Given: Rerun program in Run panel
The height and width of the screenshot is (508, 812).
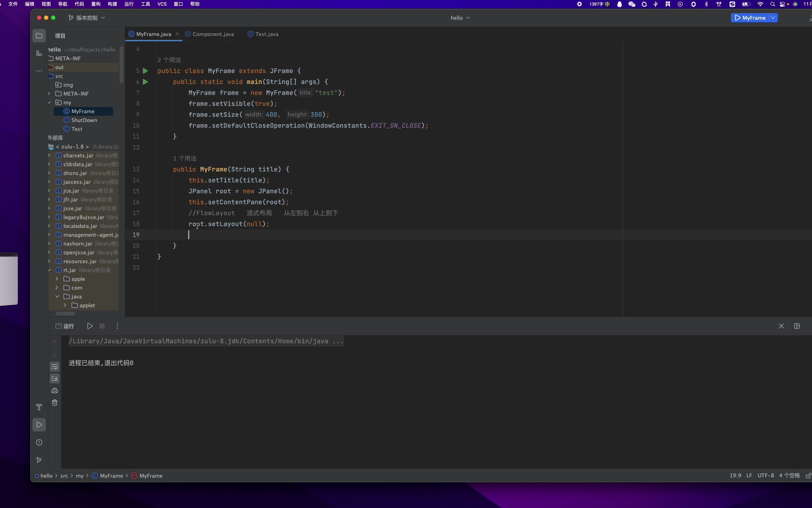Looking at the screenshot, I should 90,326.
